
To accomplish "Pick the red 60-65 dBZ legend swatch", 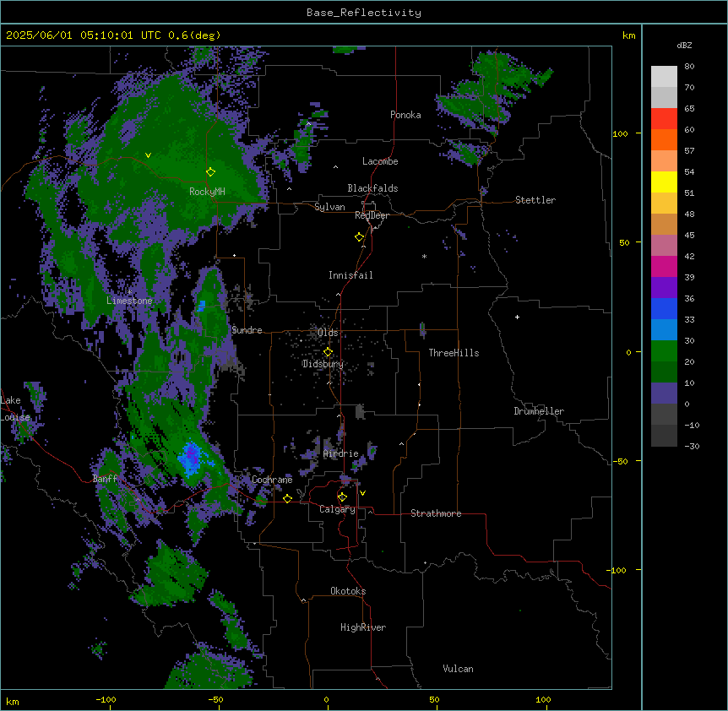I will coord(664,119).
